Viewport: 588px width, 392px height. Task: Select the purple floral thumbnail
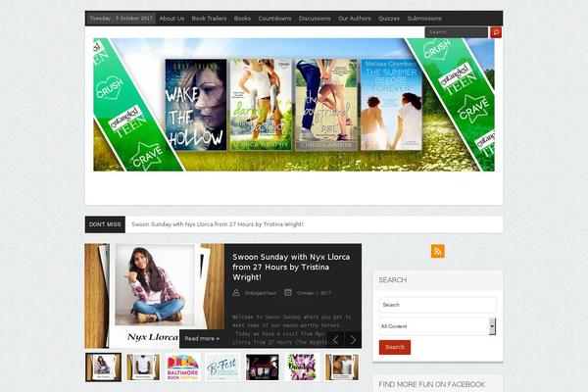(302, 367)
